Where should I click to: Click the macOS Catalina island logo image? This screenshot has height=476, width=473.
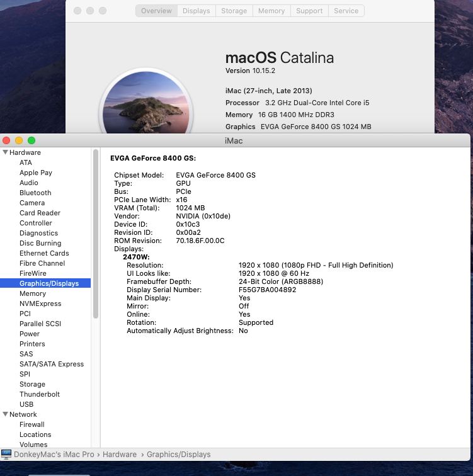146,102
